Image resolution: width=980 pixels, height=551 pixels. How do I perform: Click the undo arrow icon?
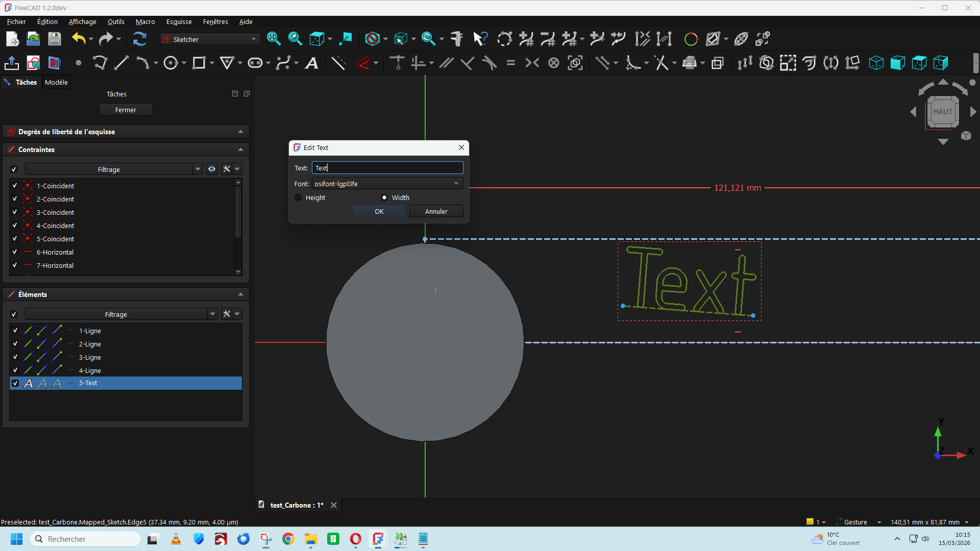coord(79,39)
